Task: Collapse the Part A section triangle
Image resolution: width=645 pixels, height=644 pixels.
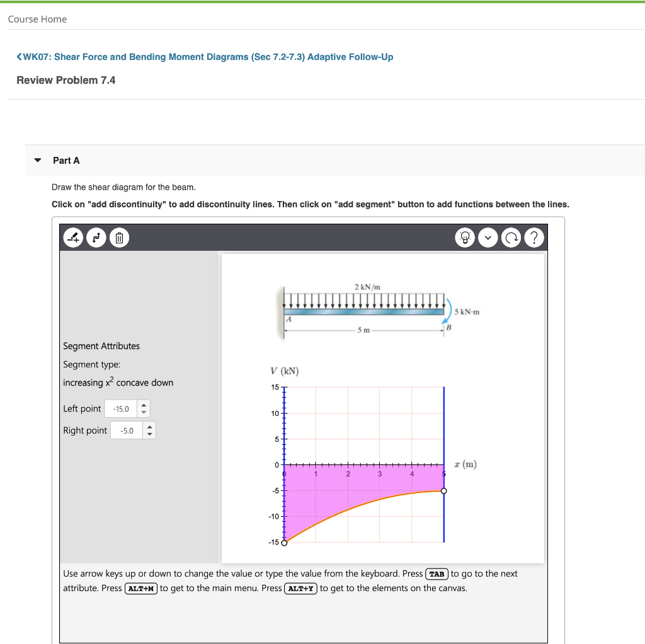Action: (x=38, y=161)
